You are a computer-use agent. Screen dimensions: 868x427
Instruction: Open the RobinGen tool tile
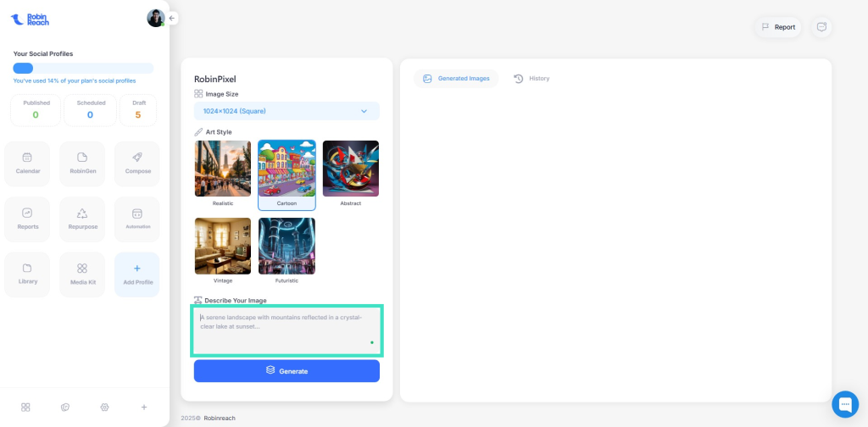click(82, 164)
